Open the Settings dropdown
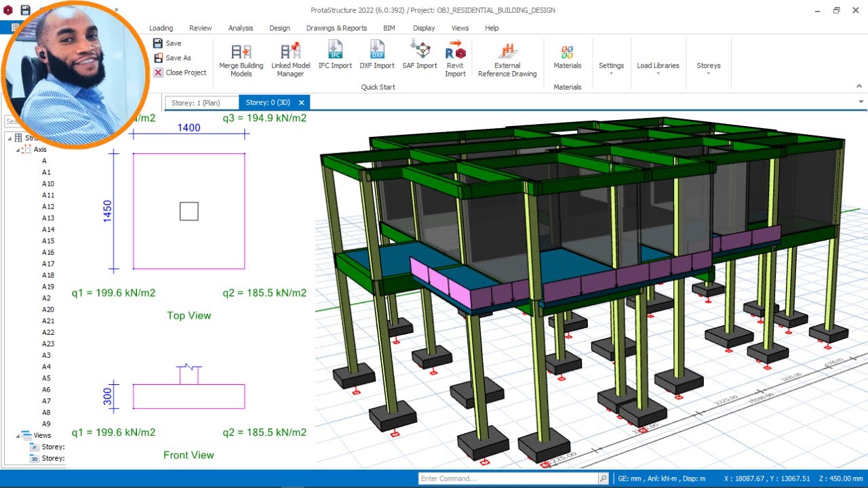Image resolution: width=868 pixels, height=488 pixels. pos(611,67)
